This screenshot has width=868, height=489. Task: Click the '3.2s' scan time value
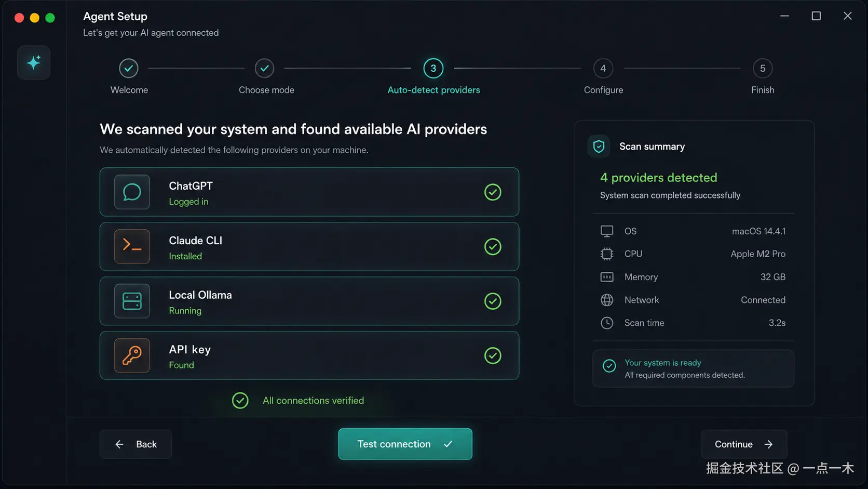pos(777,323)
